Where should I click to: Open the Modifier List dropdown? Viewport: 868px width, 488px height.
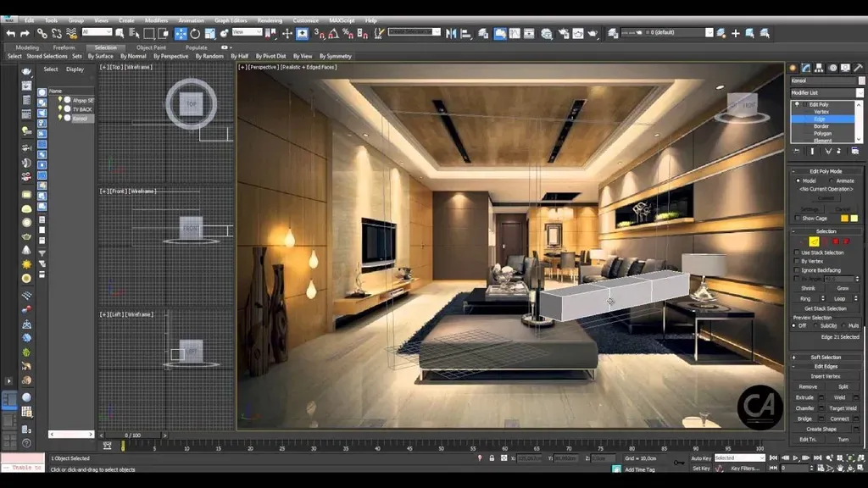(826, 91)
